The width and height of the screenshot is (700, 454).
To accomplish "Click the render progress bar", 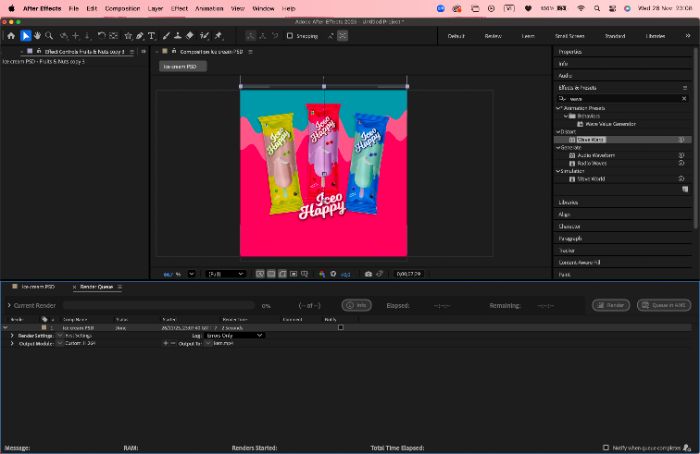I will tap(158, 305).
